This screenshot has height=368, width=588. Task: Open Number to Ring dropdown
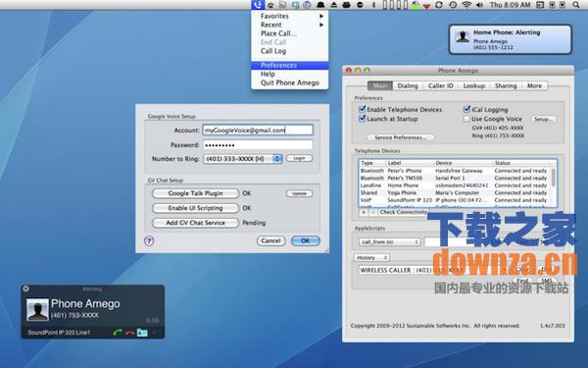[x=243, y=159]
